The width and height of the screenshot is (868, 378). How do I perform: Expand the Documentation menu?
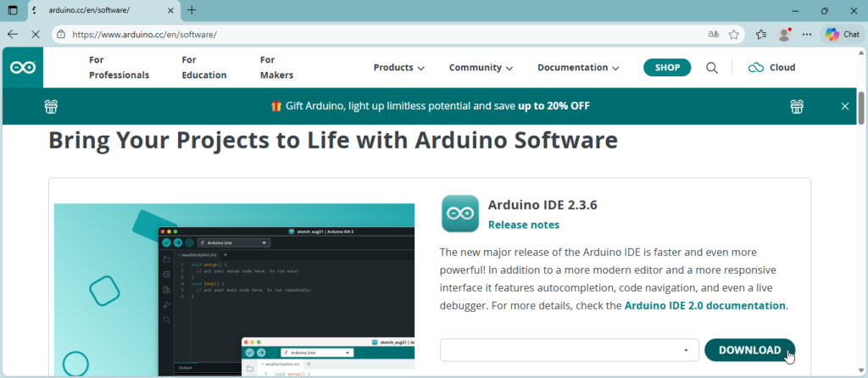pyautogui.click(x=578, y=68)
